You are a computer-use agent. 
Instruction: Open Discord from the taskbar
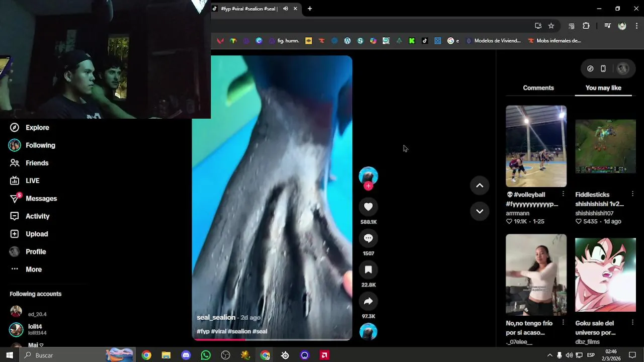coord(186,355)
